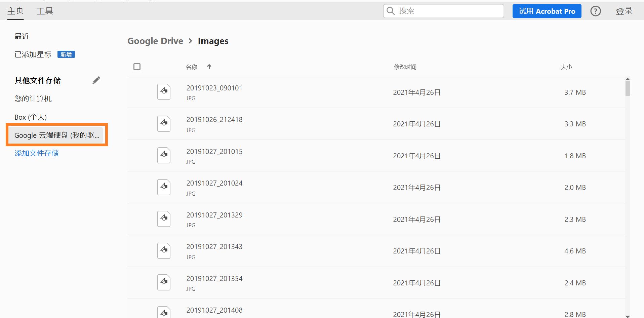
Task: Click the 3.3 MB size value
Action: pyautogui.click(x=575, y=124)
